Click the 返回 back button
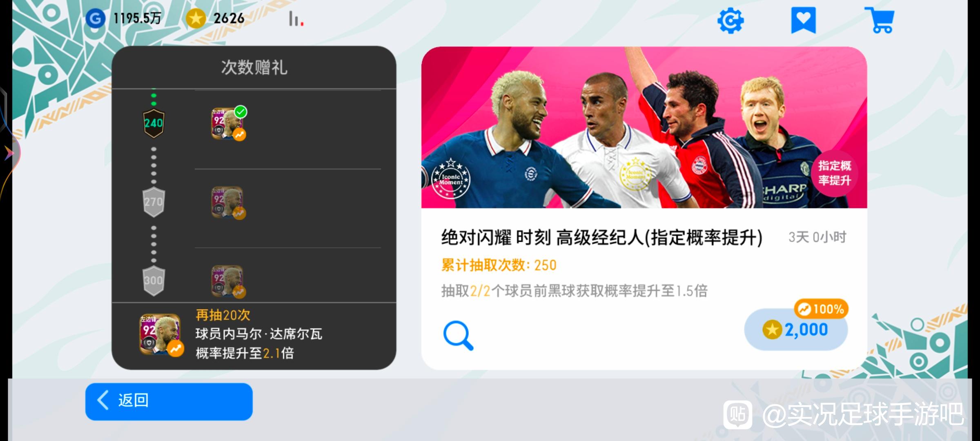The height and width of the screenshot is (441, 980). pyautogui.click(x=169, y=401)
